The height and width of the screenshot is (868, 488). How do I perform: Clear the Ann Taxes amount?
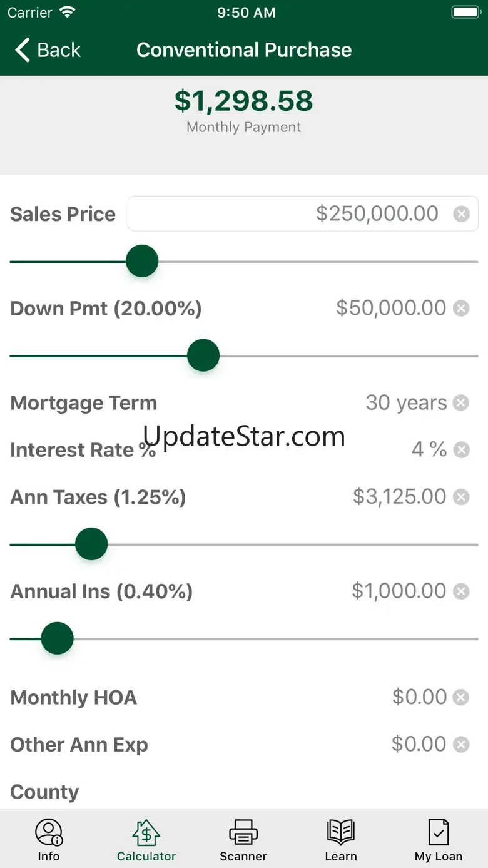pyautogui.click(x=461, y=497)
